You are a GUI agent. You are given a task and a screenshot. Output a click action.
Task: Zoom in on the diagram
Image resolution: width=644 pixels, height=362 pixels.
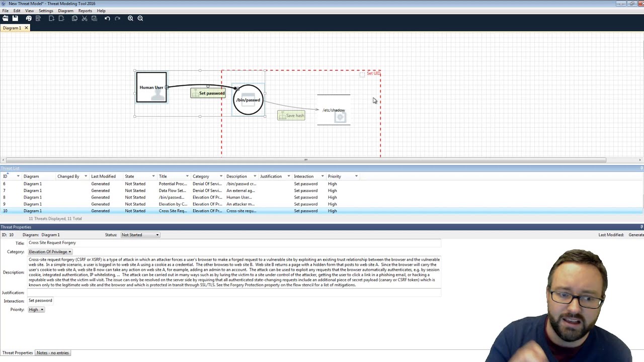(130, 18)
